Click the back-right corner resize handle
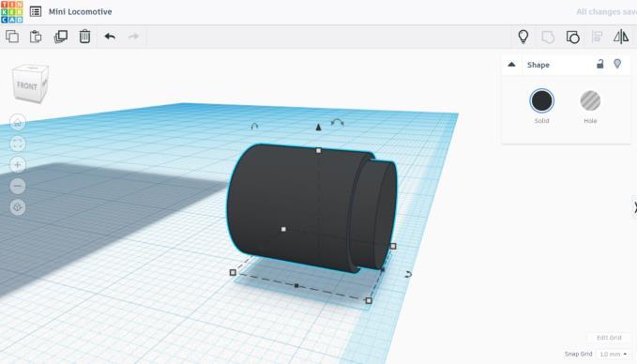The width and height of the screenshot is (637, 364). pos(393,246)
